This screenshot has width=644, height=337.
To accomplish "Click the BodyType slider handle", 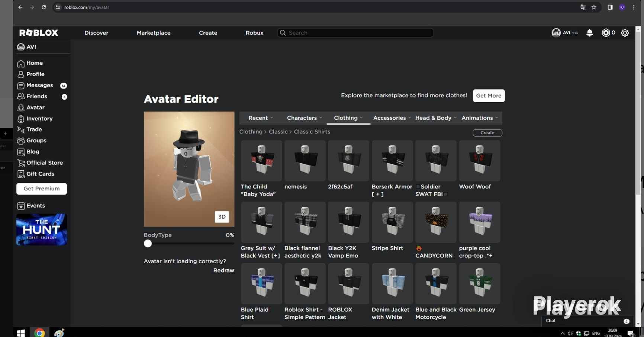I will coord(148,244).
